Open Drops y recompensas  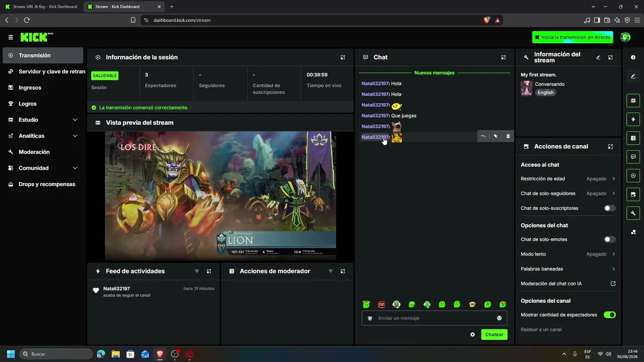(x=43, y=184)
